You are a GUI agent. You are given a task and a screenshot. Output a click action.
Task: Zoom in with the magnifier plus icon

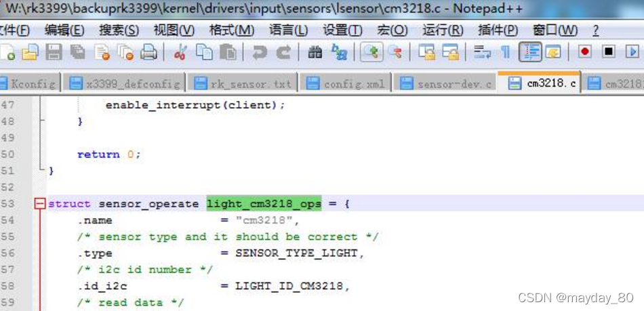(x=371, y=52)
